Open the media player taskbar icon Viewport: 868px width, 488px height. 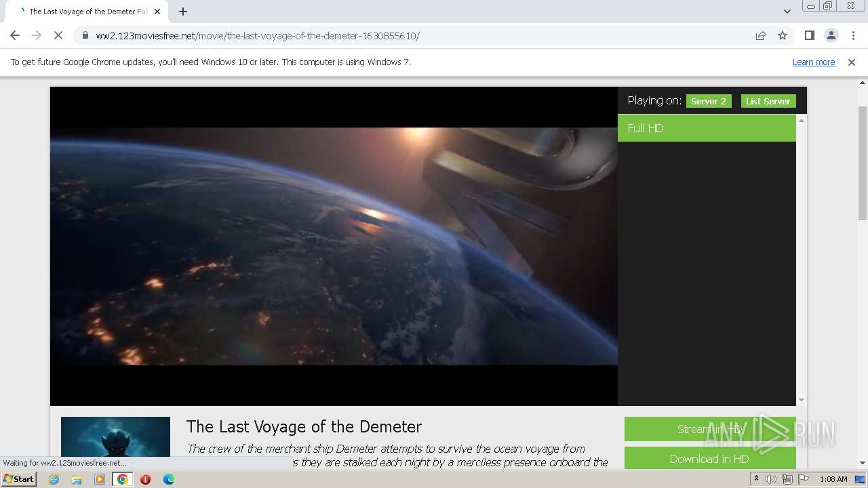(100, 479)
